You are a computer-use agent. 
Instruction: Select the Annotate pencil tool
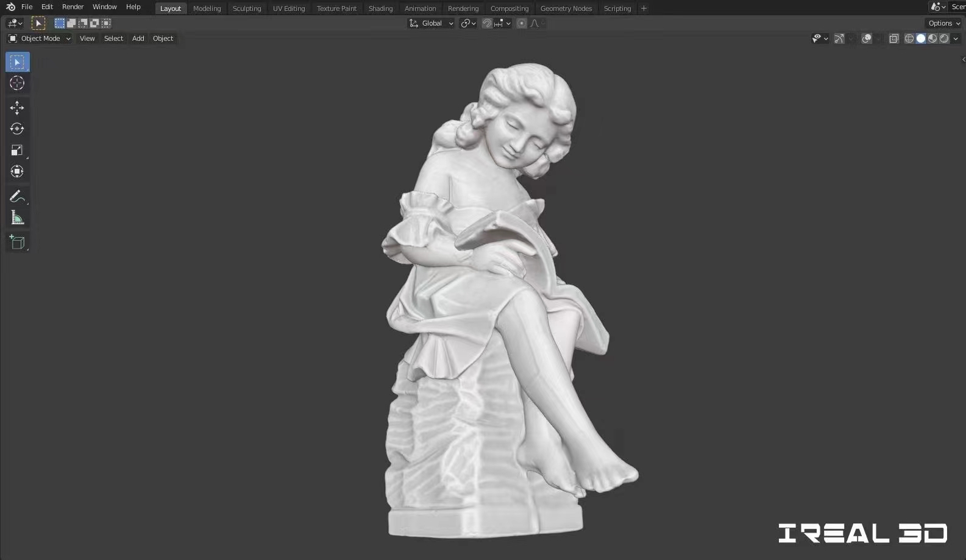[x=17, y=196]
